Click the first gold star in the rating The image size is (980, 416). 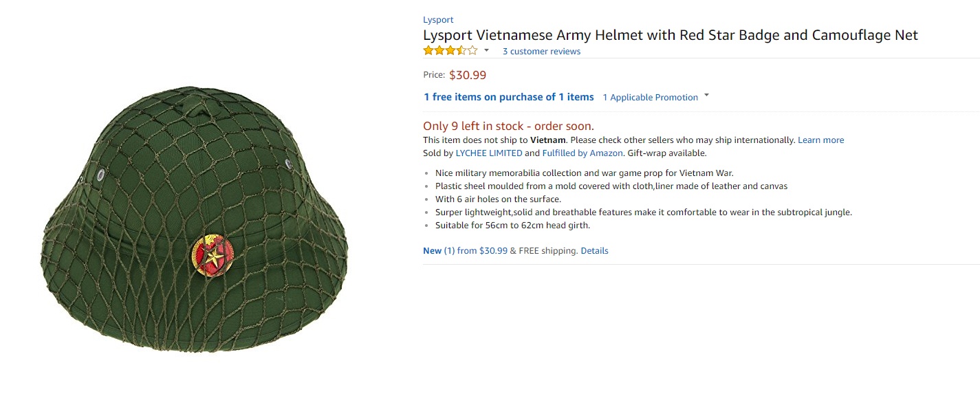428,50
